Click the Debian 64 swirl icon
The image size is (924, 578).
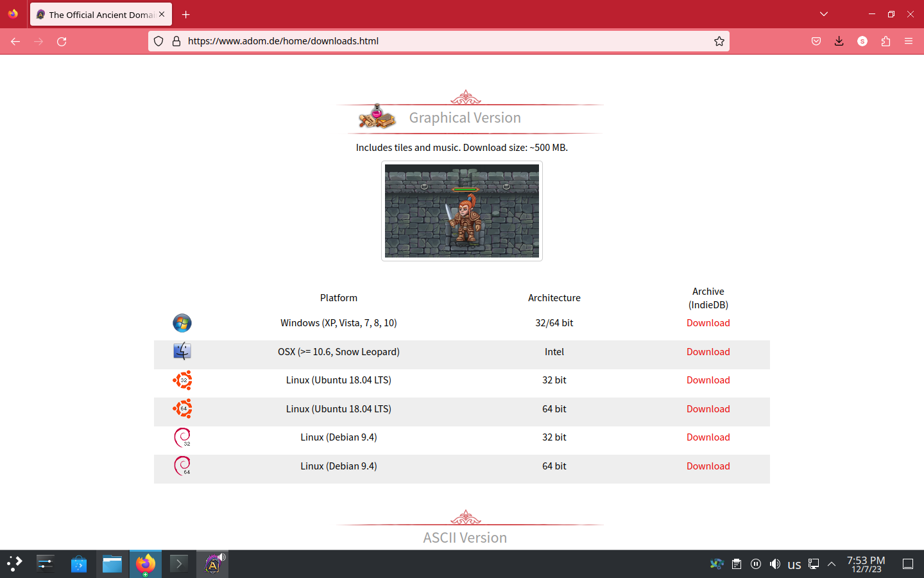183,466
